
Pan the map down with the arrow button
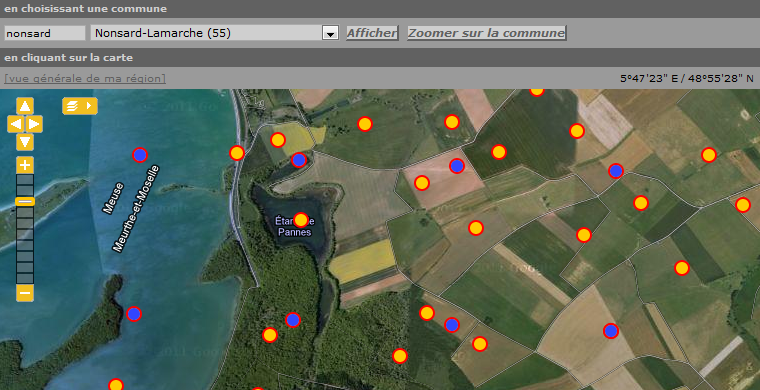25,142
